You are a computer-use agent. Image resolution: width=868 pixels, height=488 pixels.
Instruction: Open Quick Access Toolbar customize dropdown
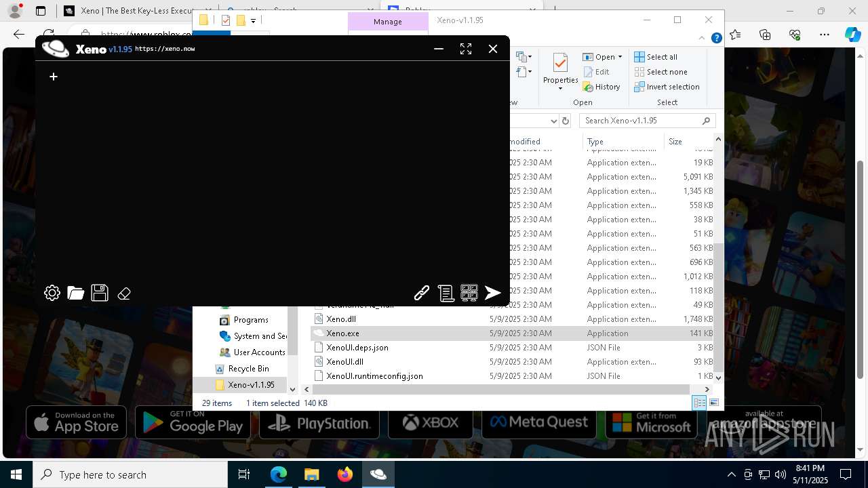(x=253, y=21)
